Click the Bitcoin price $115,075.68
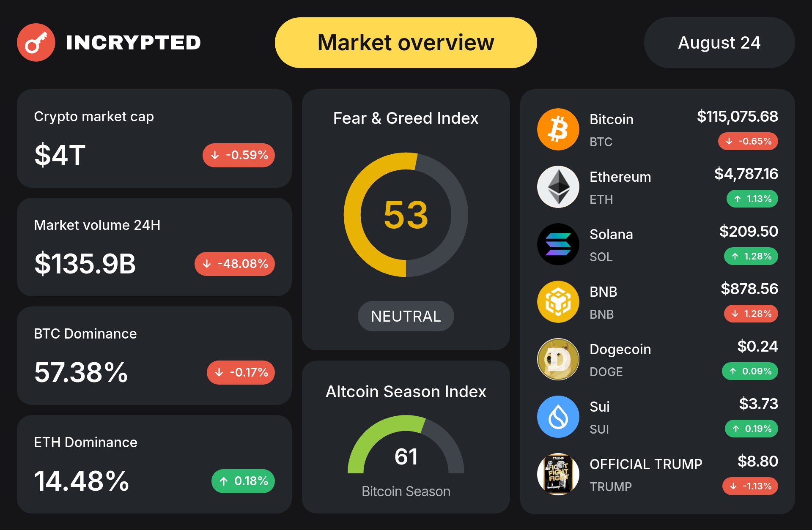The width and height of the screenshot is (812, 530). pos(738,116)
